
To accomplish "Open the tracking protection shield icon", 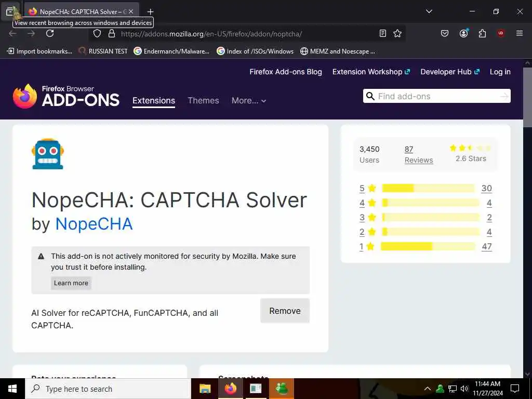I will tap(97, 34).
